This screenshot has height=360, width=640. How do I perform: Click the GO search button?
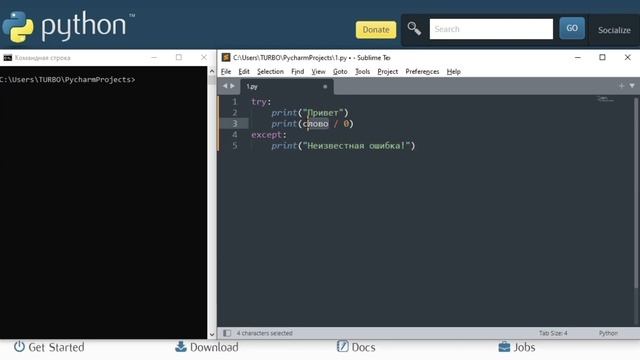pos(572,28)
